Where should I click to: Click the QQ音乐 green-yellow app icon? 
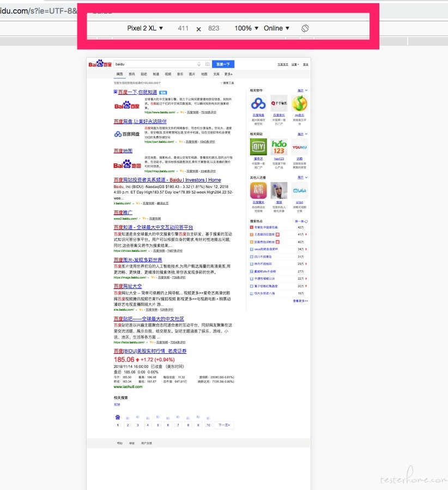click(x=300, y=104)
